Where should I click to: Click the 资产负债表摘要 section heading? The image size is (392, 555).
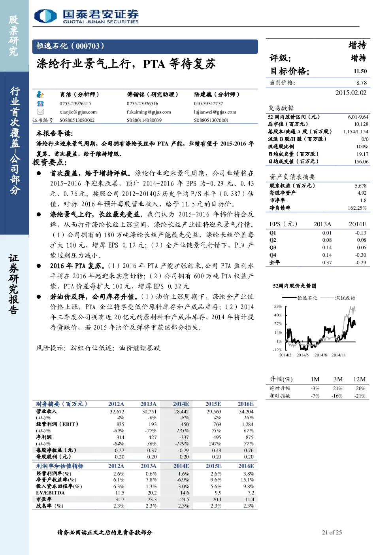click(292, 177)
